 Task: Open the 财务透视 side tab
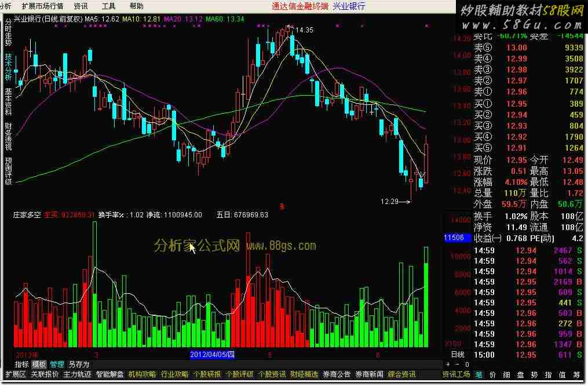pyautogui.click(x=8, y=137)
